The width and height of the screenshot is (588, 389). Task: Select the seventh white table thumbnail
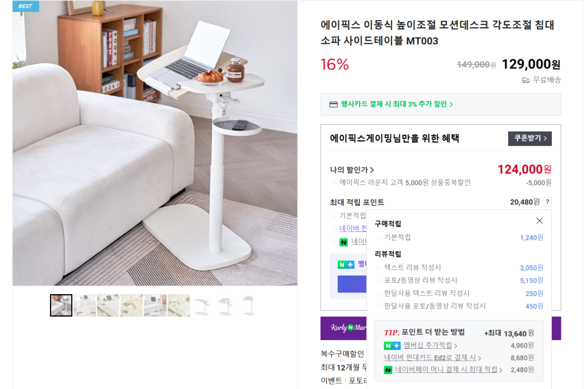pos(202,305)
